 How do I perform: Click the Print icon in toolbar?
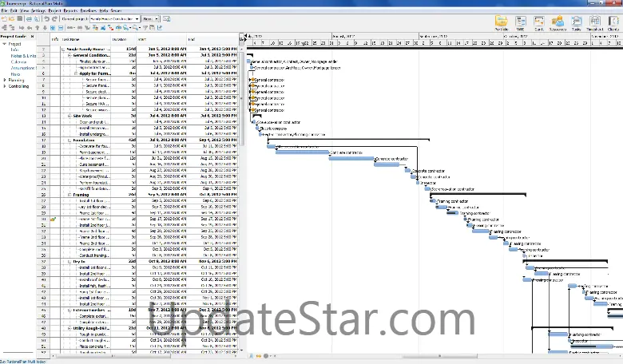[x=29, y=18]
